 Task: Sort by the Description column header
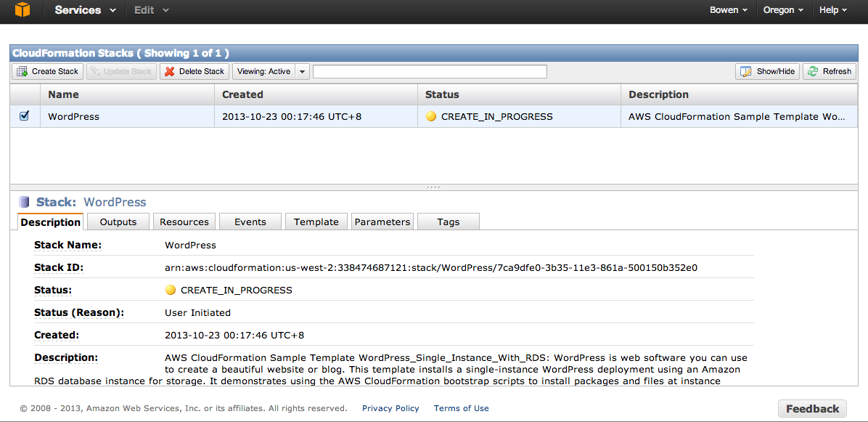click(740, 94)
